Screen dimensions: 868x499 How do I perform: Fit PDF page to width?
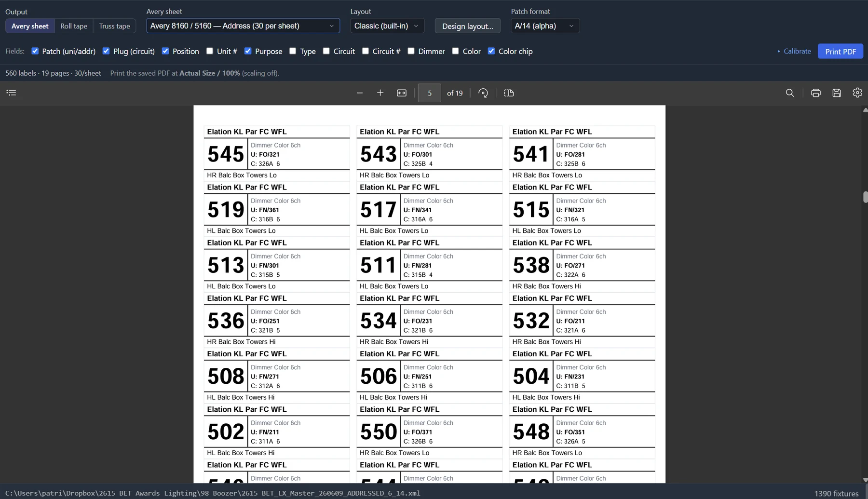click(402, 93)
